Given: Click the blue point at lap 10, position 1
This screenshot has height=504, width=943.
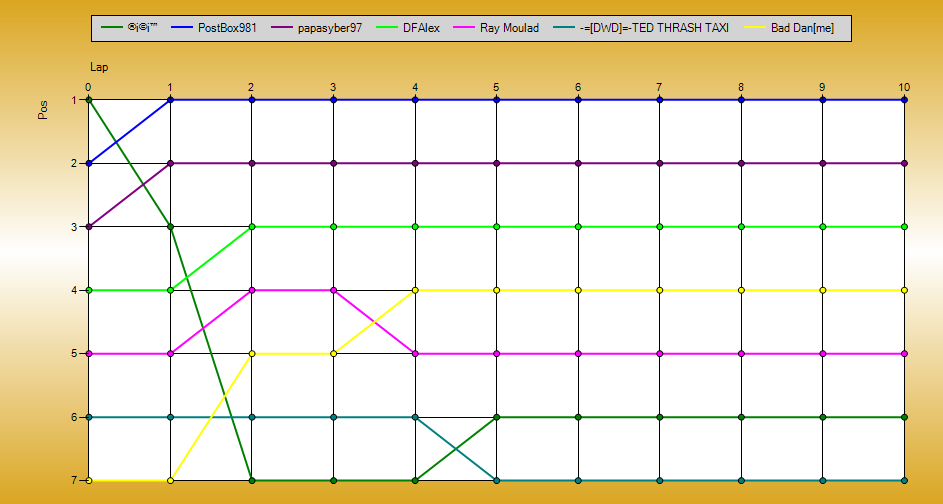Looking at the screenshot, I should point(904,100).
